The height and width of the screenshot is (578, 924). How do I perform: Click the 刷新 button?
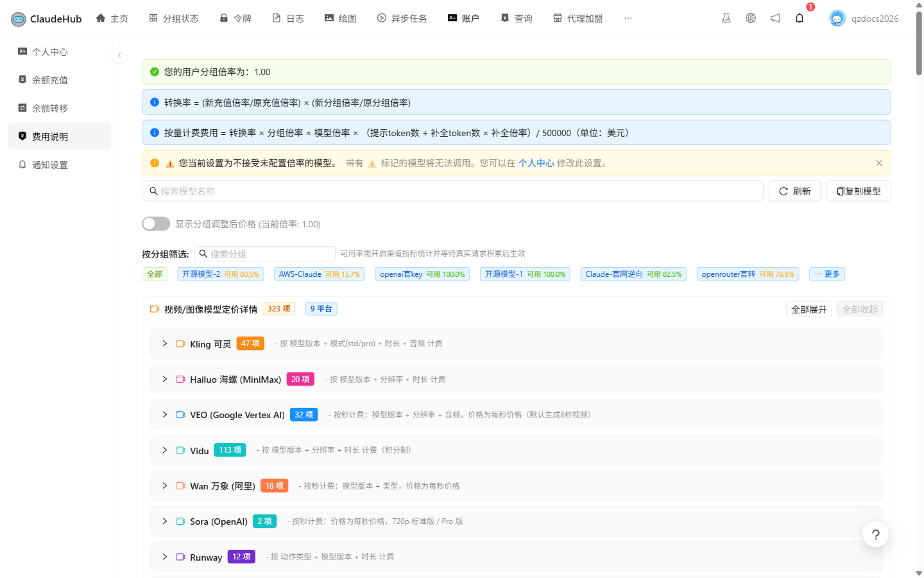click(x=794, y=191)
